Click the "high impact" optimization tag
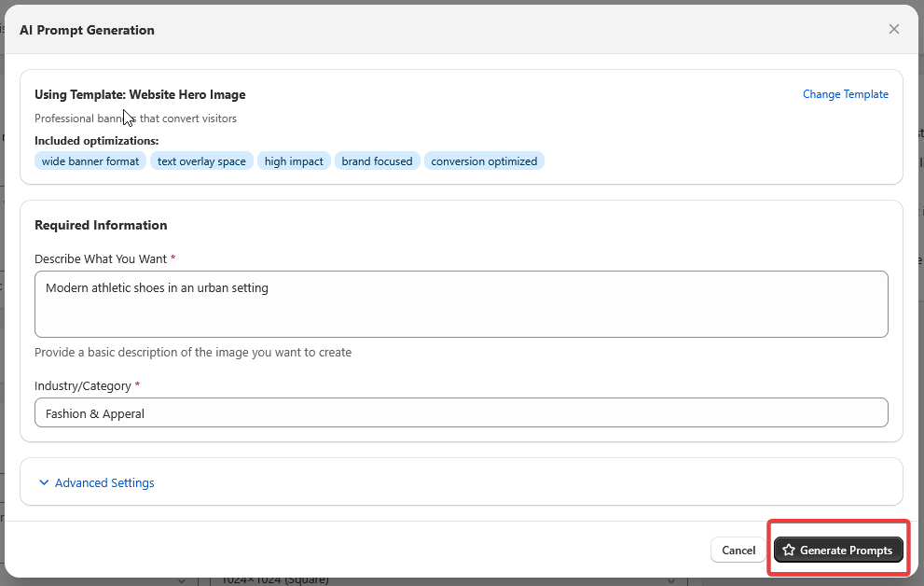924x586 pixels. point(294,161)
